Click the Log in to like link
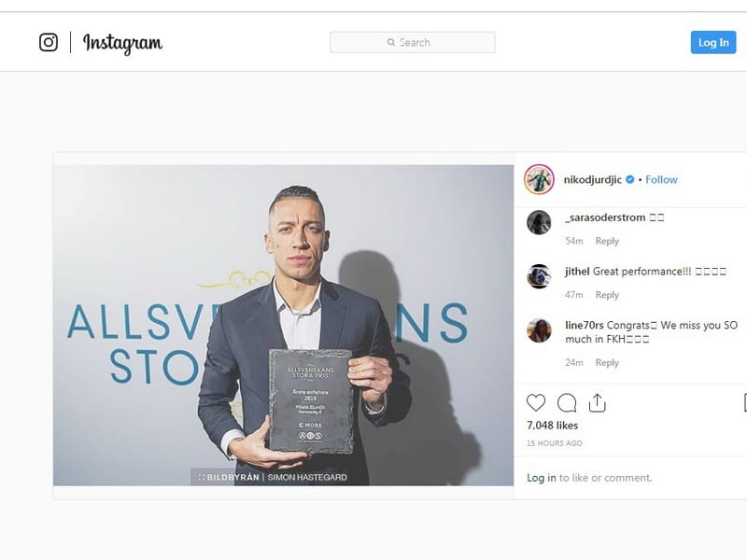This screenshot has width=747, height=560. 542,478
